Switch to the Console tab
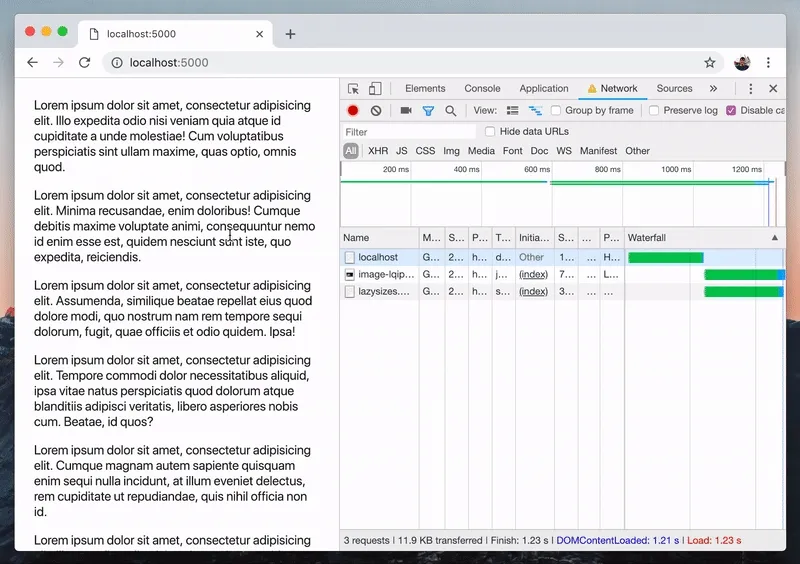The height and width of the screenshot is (564, 800). (482, 89)
